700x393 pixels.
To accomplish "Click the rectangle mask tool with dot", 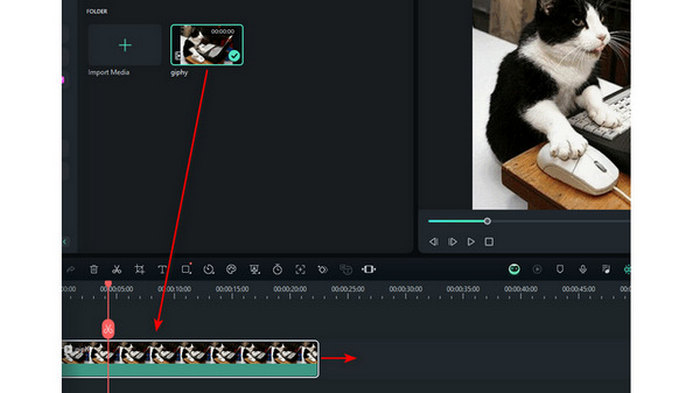I will pyautogui.click(x=186, y=269).
